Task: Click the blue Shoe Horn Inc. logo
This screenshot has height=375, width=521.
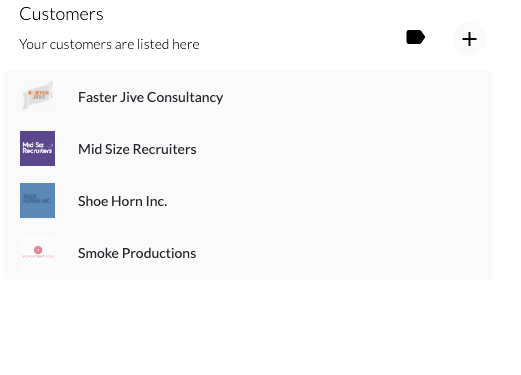Action: coord(37,200)
